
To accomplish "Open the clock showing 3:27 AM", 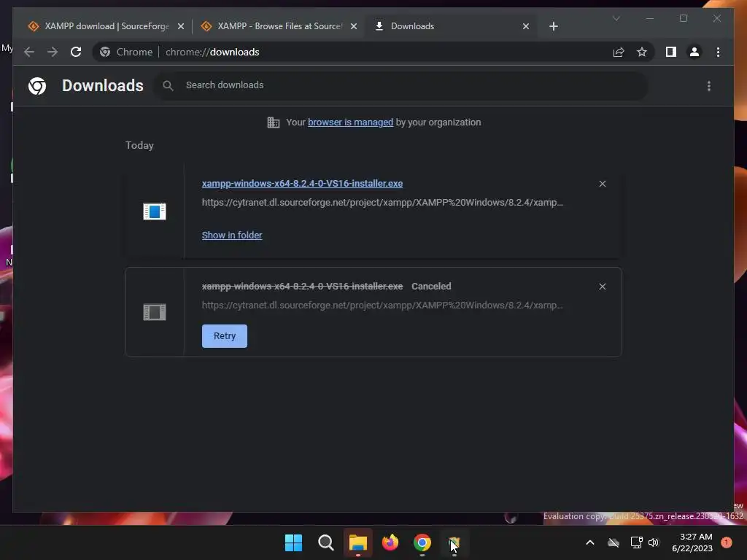I will click(x=692, y=542).
